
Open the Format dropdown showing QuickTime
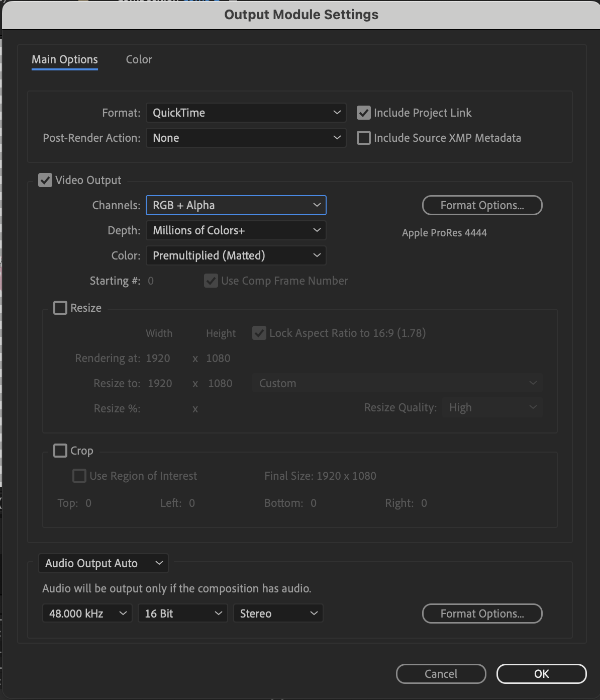tap(246, 113)
